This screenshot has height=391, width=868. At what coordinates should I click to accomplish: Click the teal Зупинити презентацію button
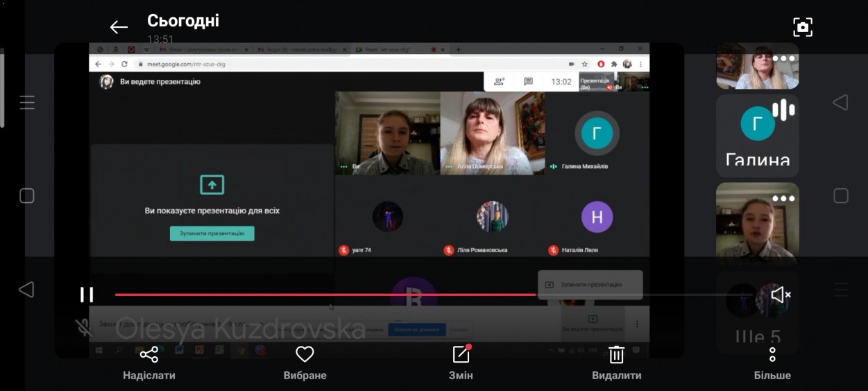(x=212, y=233)
